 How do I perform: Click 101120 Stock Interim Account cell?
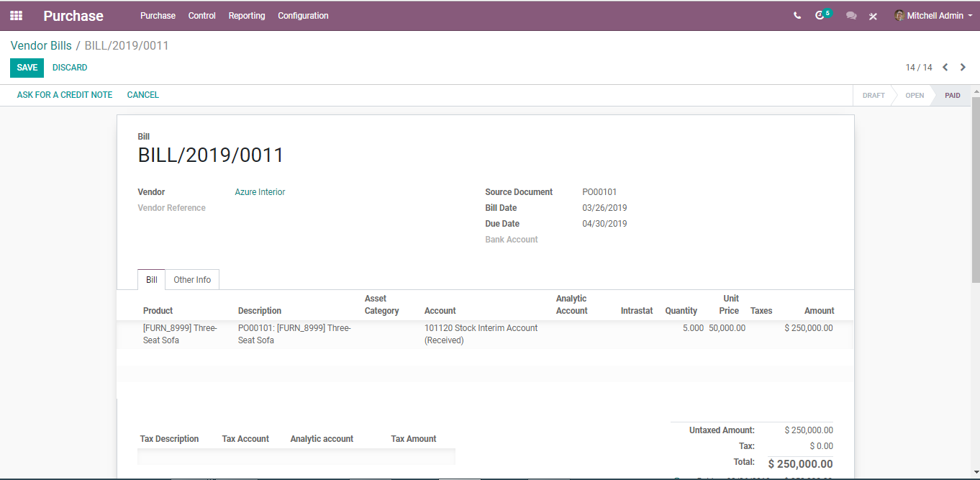tap(481, 334)
